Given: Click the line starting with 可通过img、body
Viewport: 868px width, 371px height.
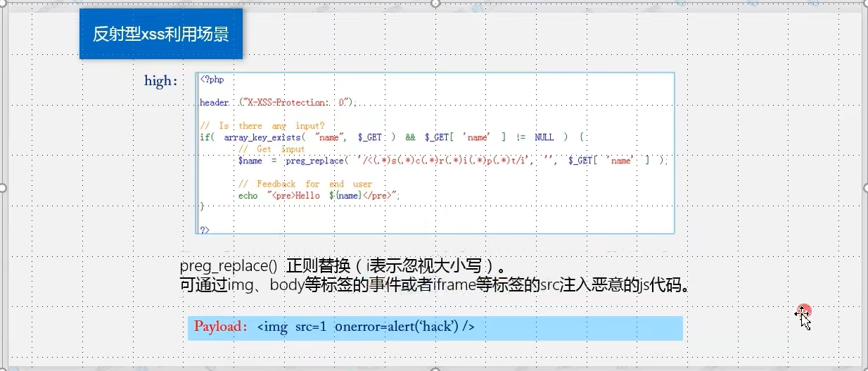Looking at the screenshot, I should (434, 285).
